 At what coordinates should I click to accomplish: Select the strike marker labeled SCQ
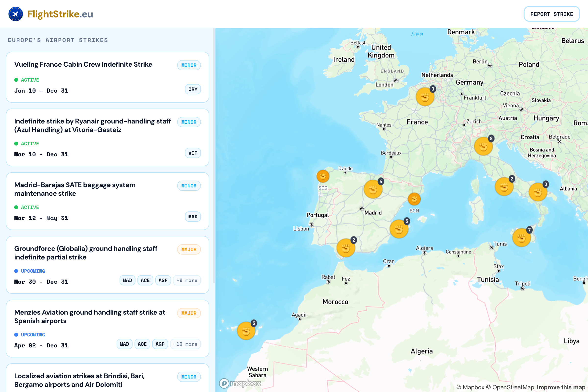pos(323,176)
